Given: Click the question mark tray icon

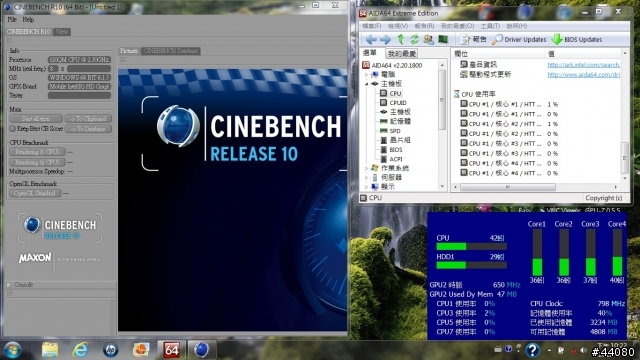Looking at the screenshot, I should 532,350.
